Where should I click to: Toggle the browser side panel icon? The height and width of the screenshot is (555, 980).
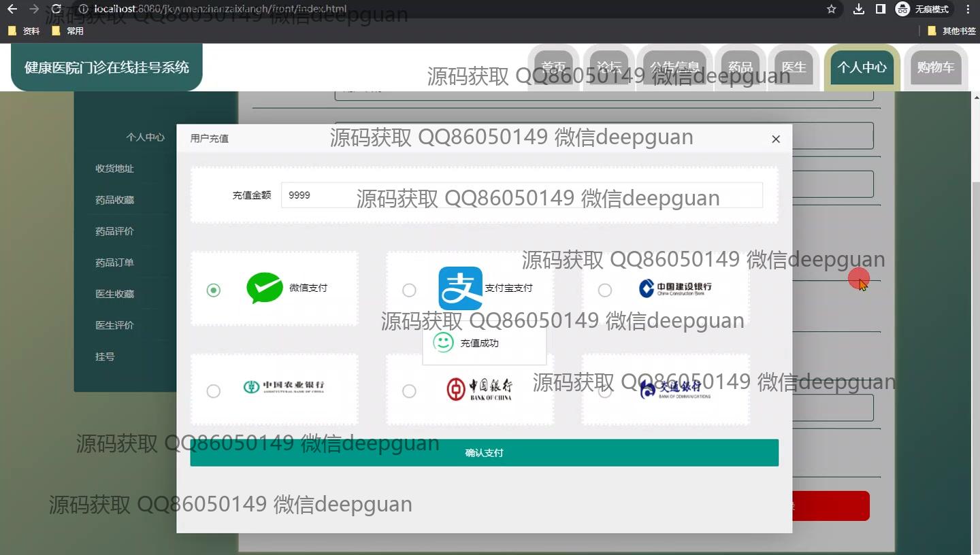[x=881, y=9]
